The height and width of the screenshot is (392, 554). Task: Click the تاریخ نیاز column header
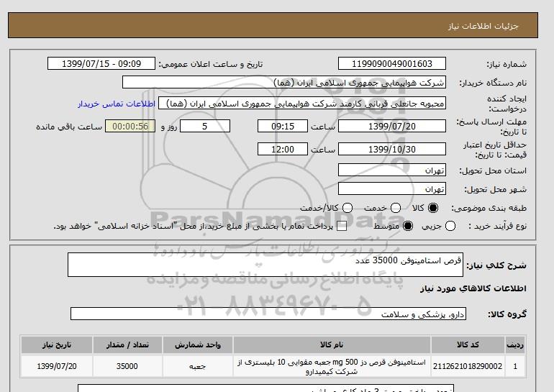[x=57, y=345]
